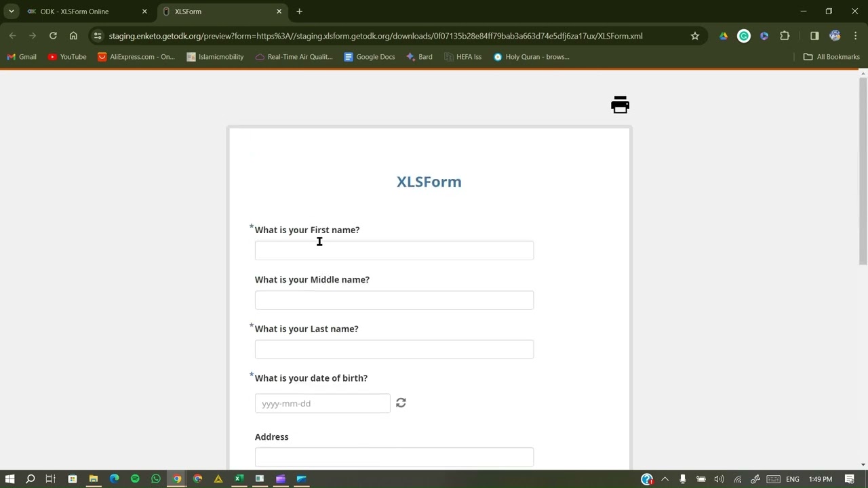Open Chrome's three-dot menu
The width and height of the screenshot is (868, 488).
pos(854,36)
